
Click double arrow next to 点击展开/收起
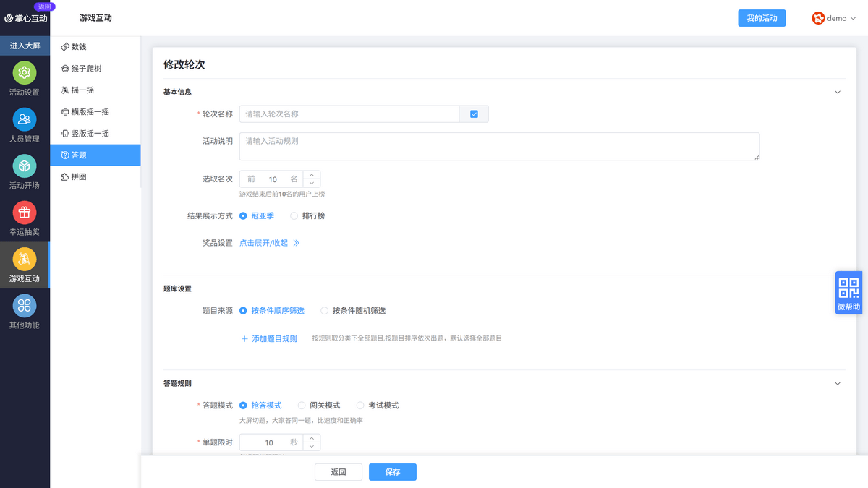pos(296,243)
